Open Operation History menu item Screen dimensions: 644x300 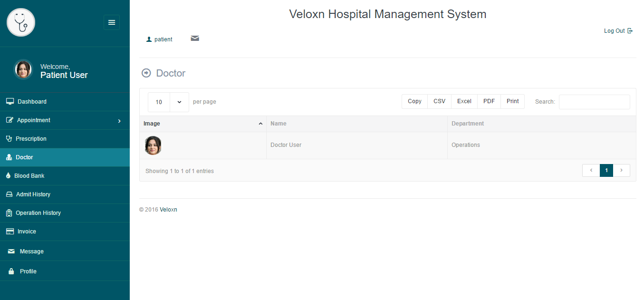pos(38,213)
